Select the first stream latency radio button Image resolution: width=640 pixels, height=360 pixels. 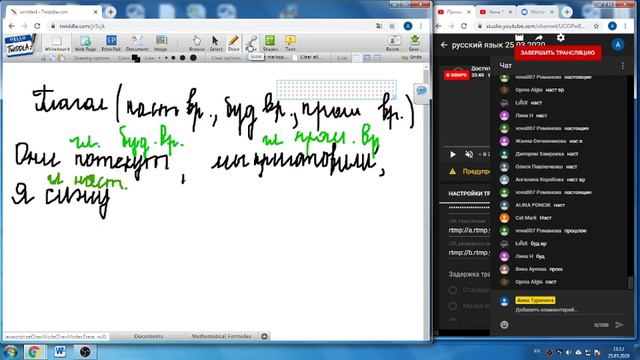pyautogui.click(x=453, y=290)
